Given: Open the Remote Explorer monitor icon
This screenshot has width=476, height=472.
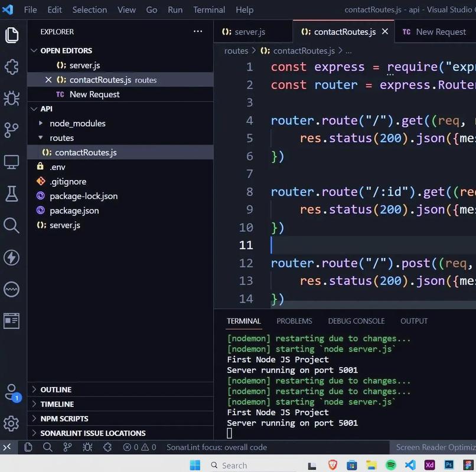Looking at the screenshot, I should (x=12, y=160).
